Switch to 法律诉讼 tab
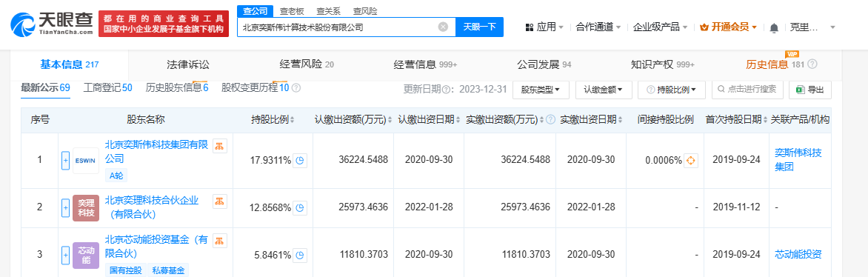Viewport: 868px width, 277px height. point(188,65)
